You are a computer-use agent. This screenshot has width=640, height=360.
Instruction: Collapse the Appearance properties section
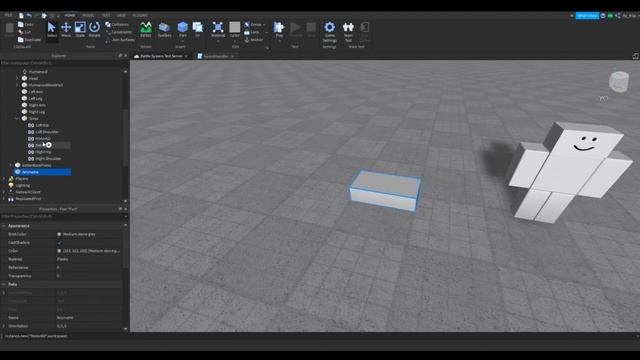click(4, 226)
